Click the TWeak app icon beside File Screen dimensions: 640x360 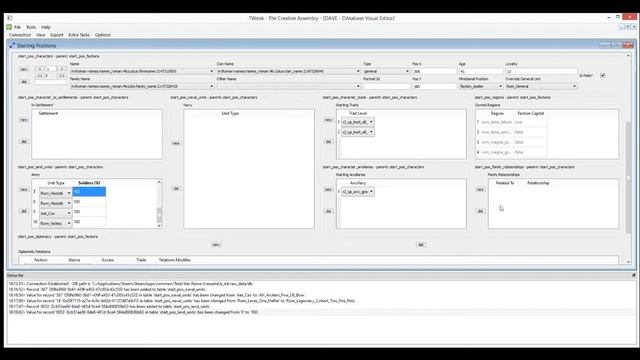coord(9,27)
